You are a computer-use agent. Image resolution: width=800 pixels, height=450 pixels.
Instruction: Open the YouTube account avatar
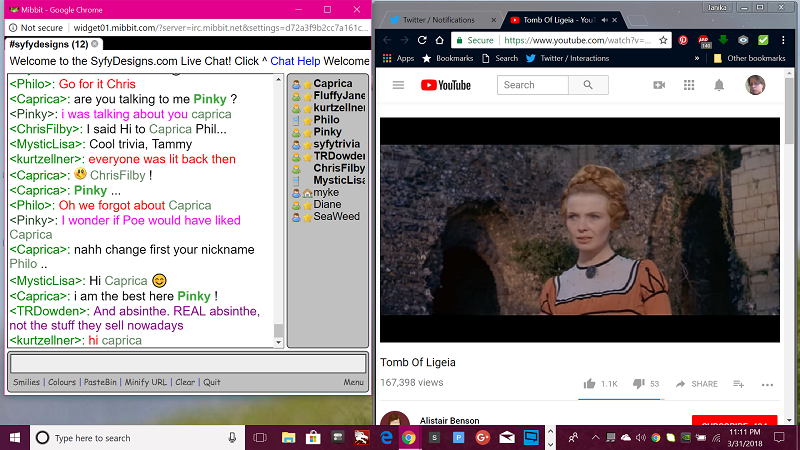click(755, 85)
